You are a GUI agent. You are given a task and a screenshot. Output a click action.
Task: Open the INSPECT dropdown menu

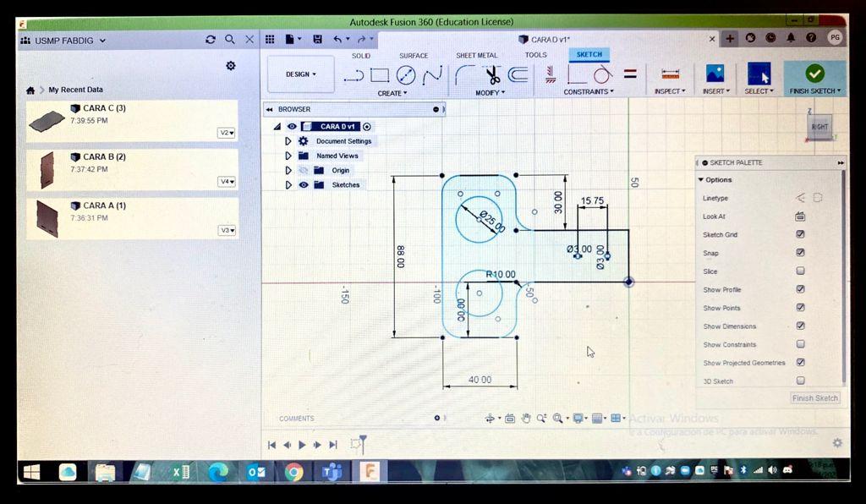(670, 91)
